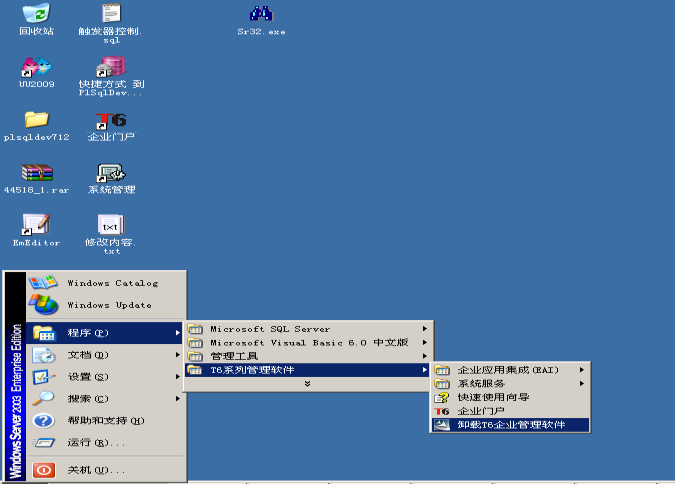The image size is (675, 484).
Task: Open UU2009 desktop shortcut
Action: click(x=36, y=68)
